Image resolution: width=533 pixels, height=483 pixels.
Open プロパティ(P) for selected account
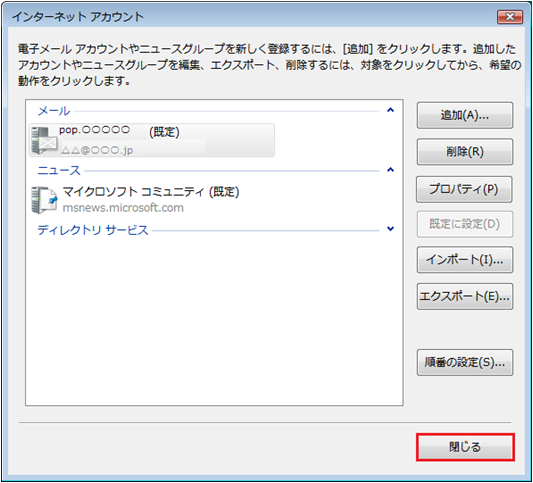[464, 189]
